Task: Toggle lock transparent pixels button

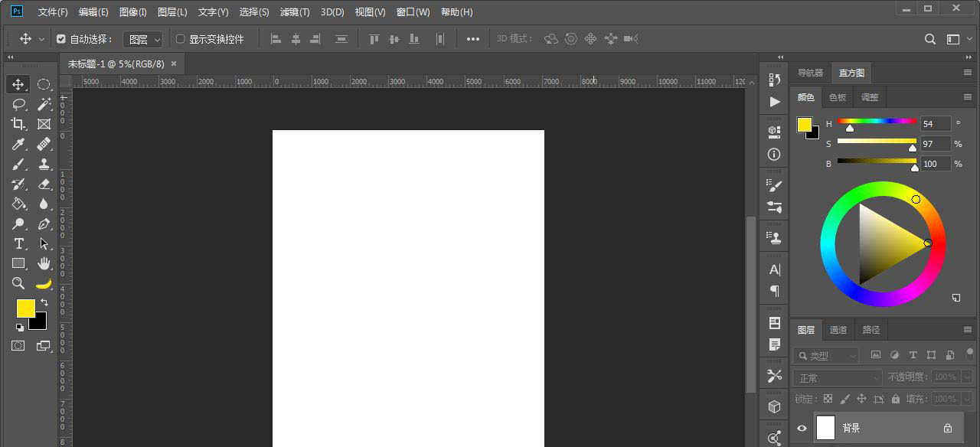Action: pos(828,399)
